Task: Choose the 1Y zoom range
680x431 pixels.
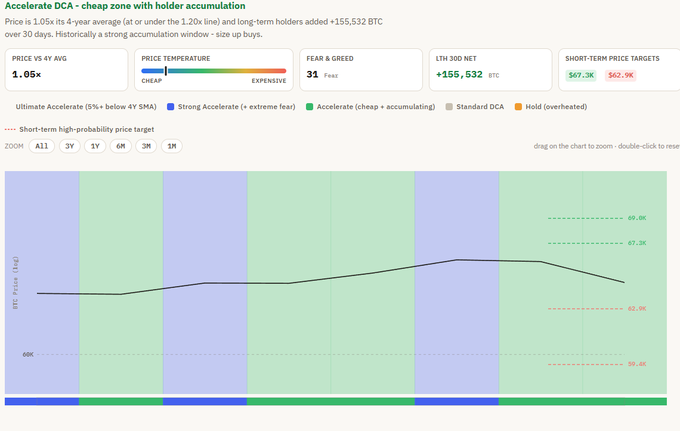Action: click(95, 146)
